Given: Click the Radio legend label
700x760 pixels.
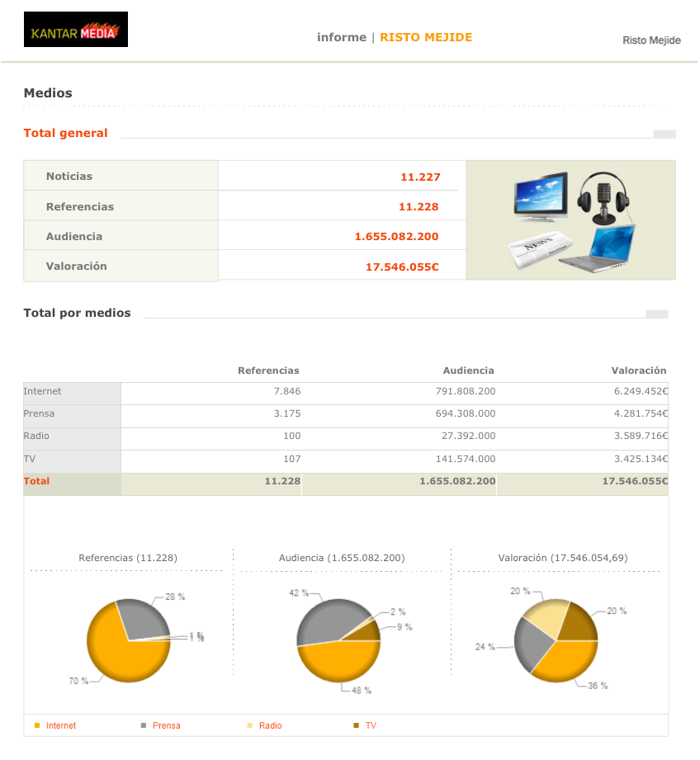Looking at the screenshot, I should pos(271,725).
